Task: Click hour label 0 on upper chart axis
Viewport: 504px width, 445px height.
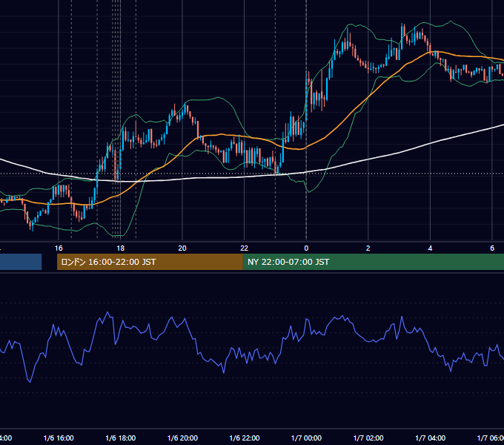Action: (306, 248)
